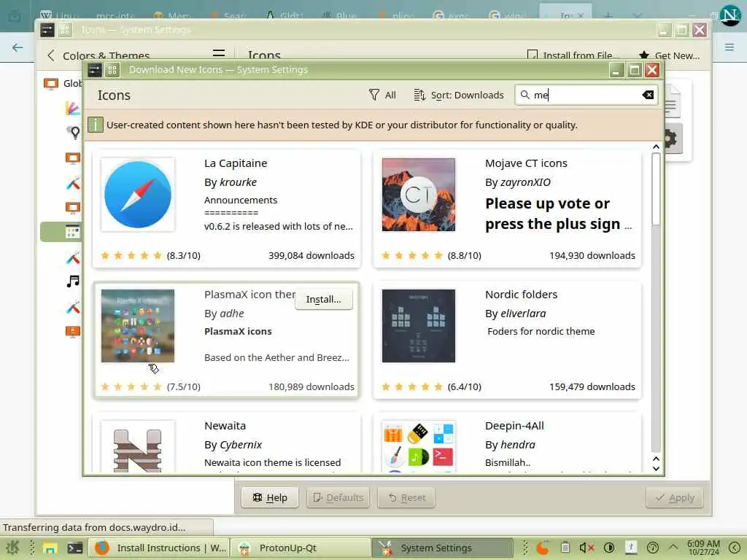
Task: Open the All filter dropdown
Action: coord(382,95)
